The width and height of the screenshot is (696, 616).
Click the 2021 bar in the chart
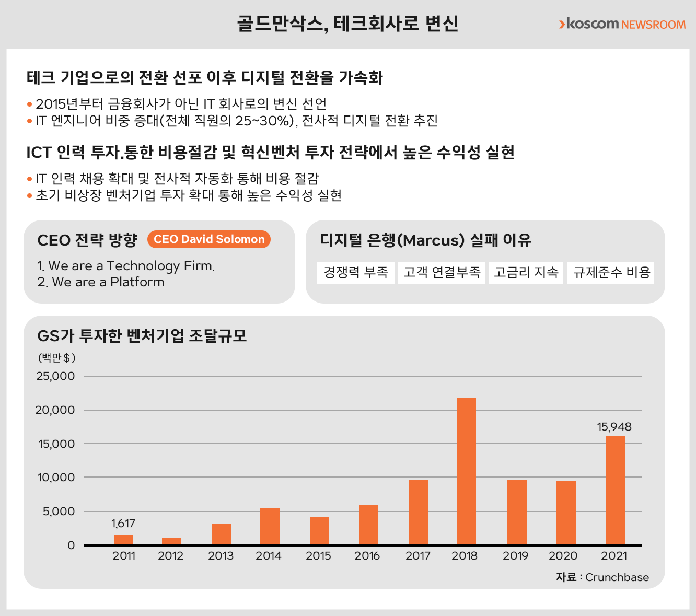click(x=615, y=491)
